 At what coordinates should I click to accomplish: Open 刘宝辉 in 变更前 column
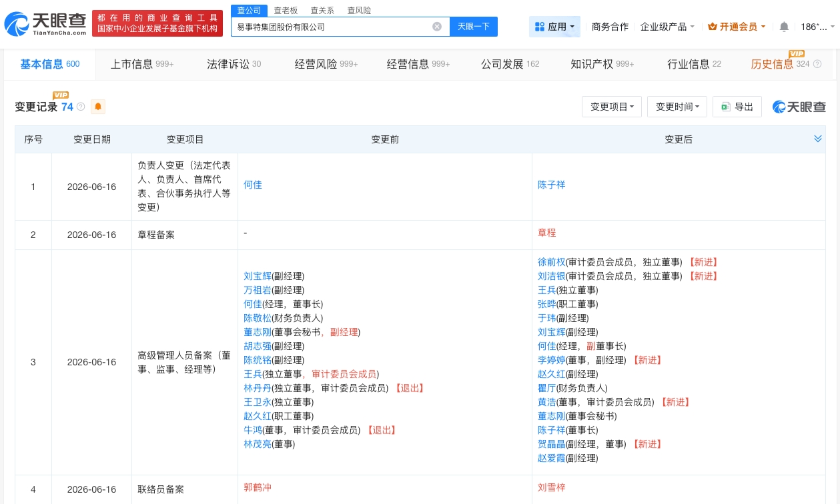click(x=258, y=276)
